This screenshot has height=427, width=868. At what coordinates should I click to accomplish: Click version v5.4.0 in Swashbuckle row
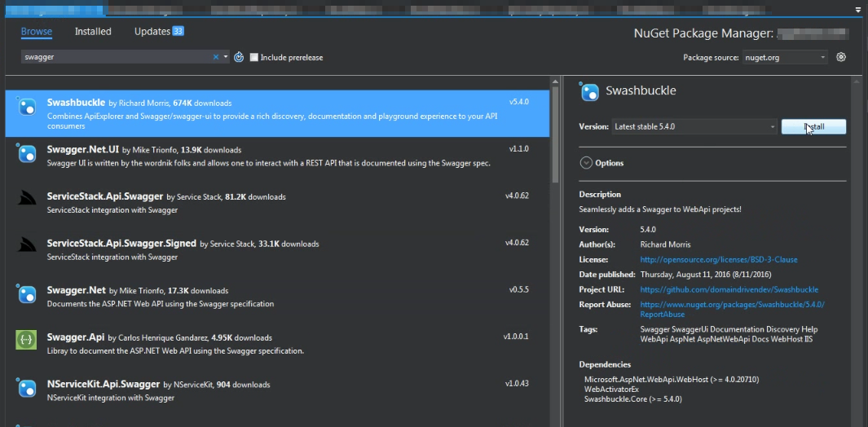coord(518,102)
